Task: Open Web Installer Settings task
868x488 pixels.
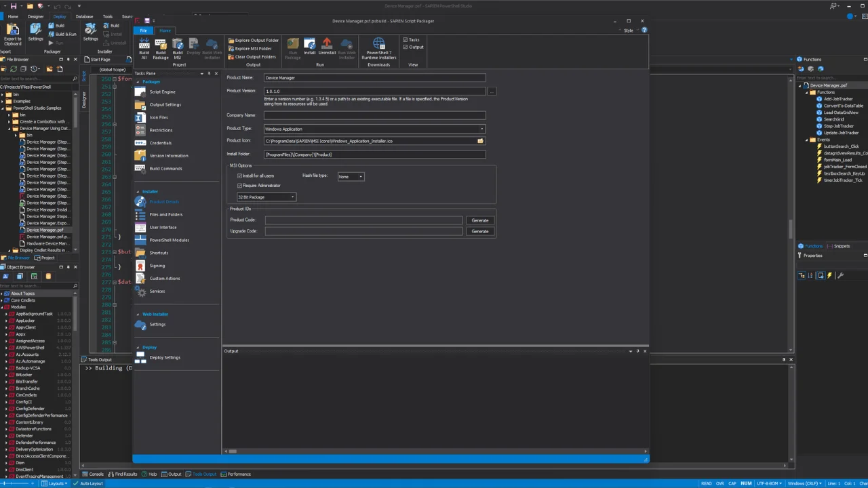Action: [x=157, y=325]
